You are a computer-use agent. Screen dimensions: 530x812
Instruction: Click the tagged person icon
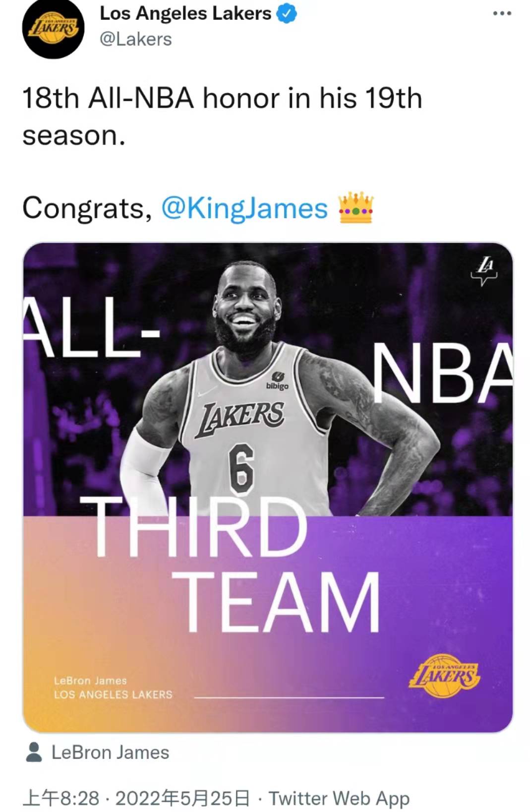[34, 752]
